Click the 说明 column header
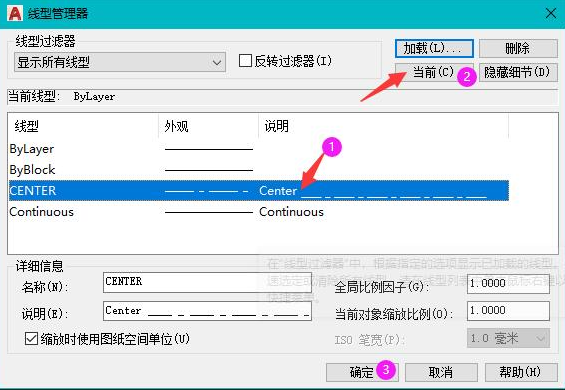Viewport: 565px width, 390px height. 383,126
